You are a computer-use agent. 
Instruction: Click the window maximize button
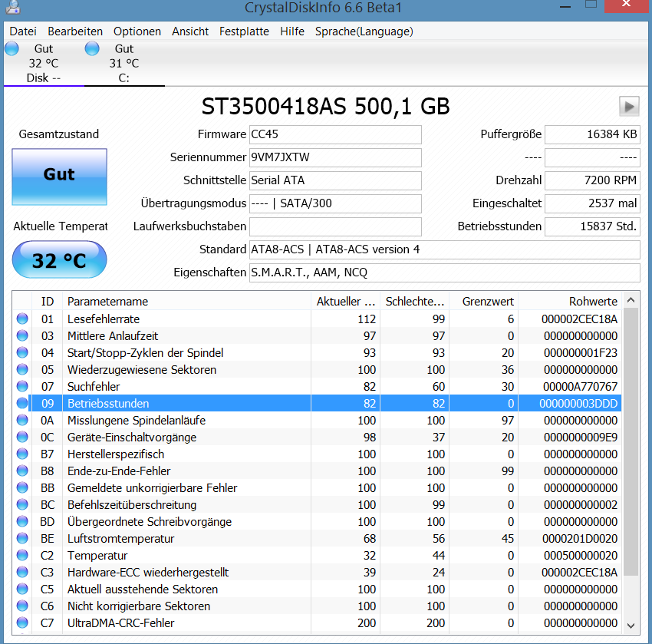(x=591, y=5)
